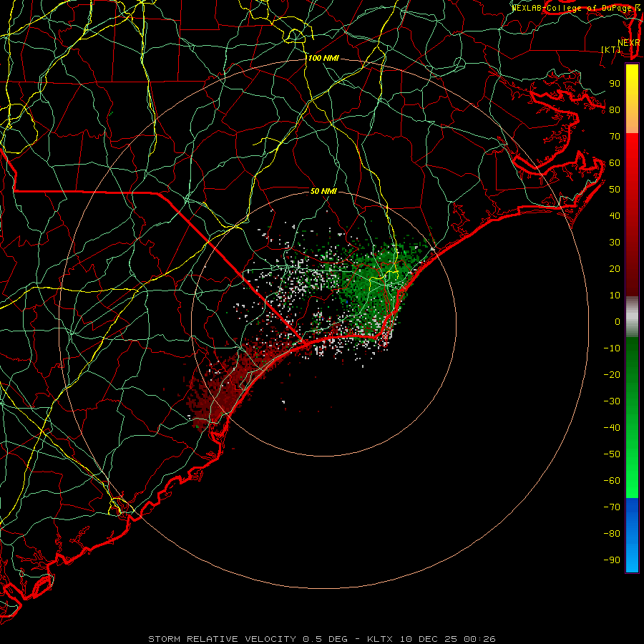The height and width of the screenshot is (644, 644).
Task: Select the positive 50 knot scale value
Action: pos(615,190)
